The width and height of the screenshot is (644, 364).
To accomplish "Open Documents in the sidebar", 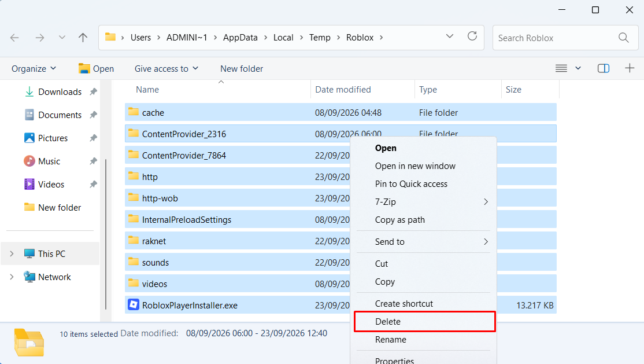I will pyautogui.click(x=60, y=115).
